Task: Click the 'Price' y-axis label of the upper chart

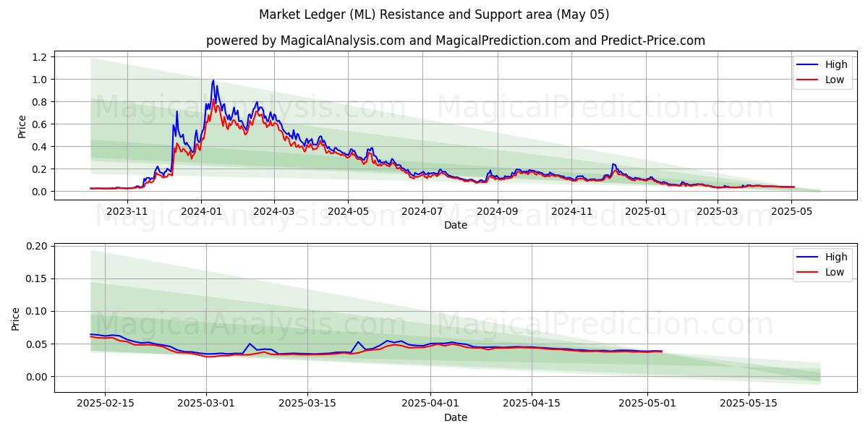Action: (x=22, y=126)
